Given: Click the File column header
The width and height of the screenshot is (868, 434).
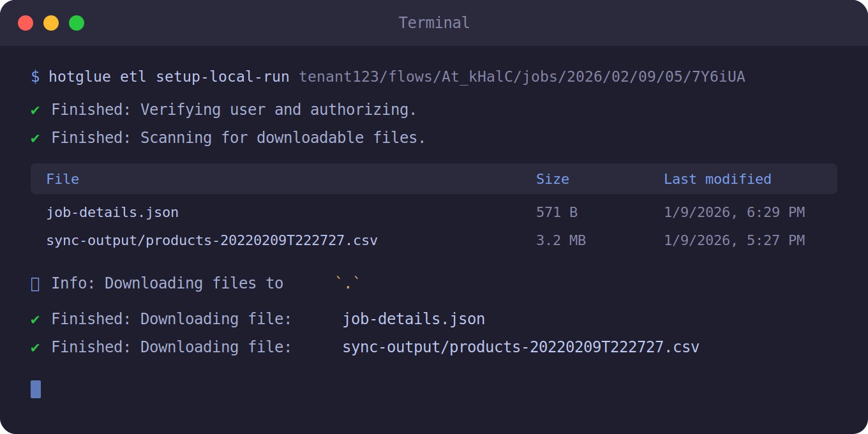Looking at the screenshot, I should 63,179.
